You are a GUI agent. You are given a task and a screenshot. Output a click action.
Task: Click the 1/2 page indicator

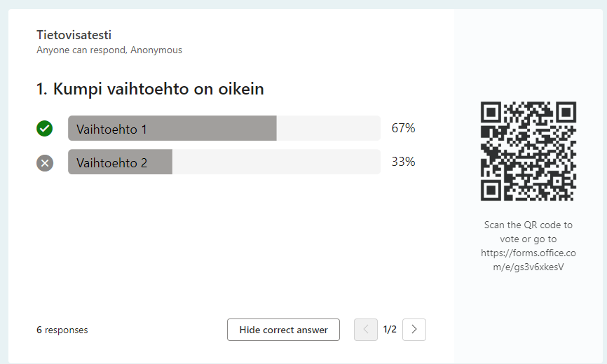coord(390,330)
